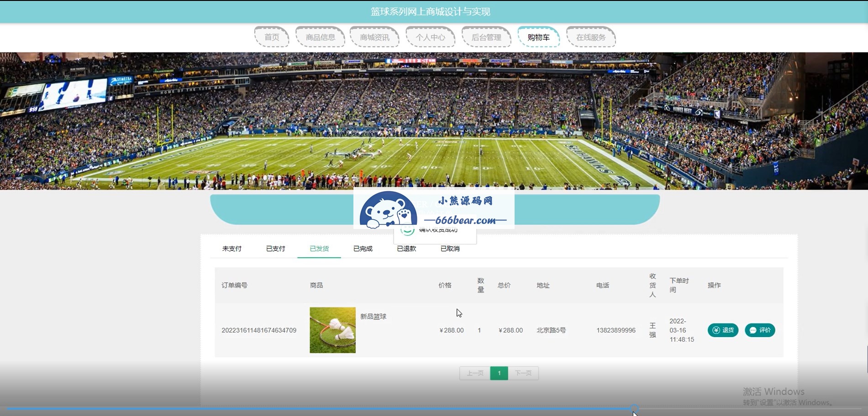The image size is (868, 416).
Task: Click the 地址 column header
Action: click(x=543, y=285)
